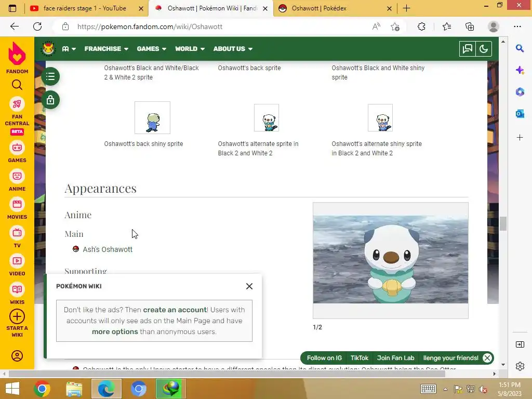
Task: Activate Read aloud icon in address bar
Action: [376, 26]
